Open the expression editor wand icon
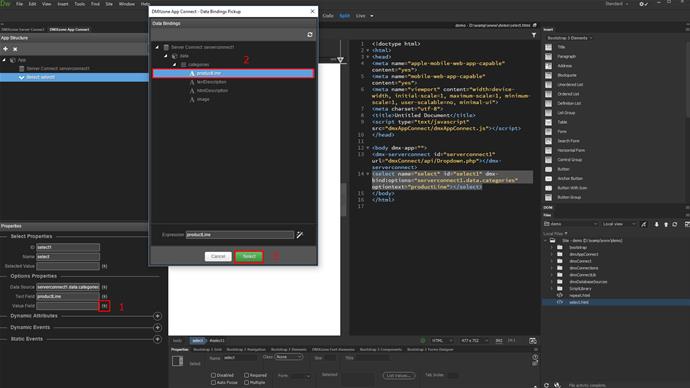The width and height of the screenshot is (690, 388). (x=300, y=235)
